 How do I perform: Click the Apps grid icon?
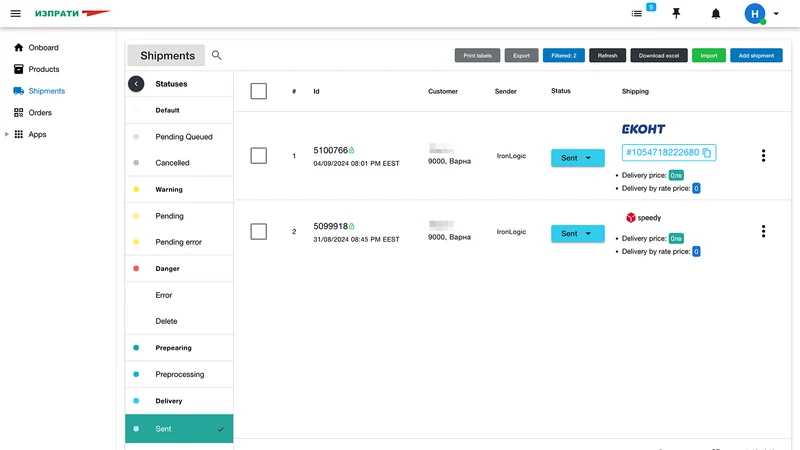point(19,134)
